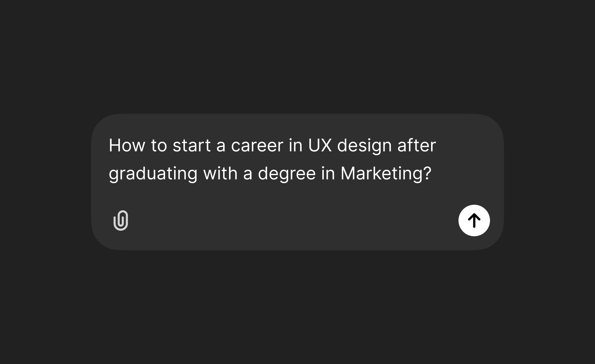Image resolution: width=595 pixels, height=364 pixels.
Task: Place cursor on the word "career"
Action: [x=257, y=145]
